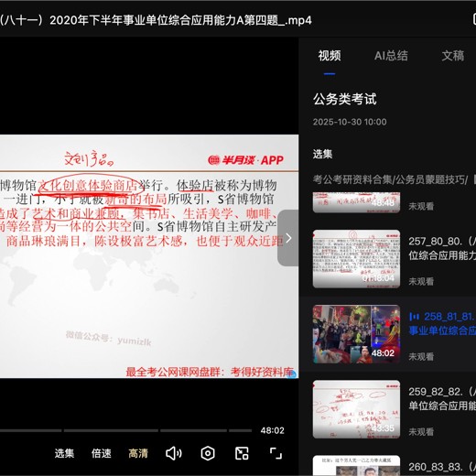Open the 选集 episode list button

(x=64, y=453)
